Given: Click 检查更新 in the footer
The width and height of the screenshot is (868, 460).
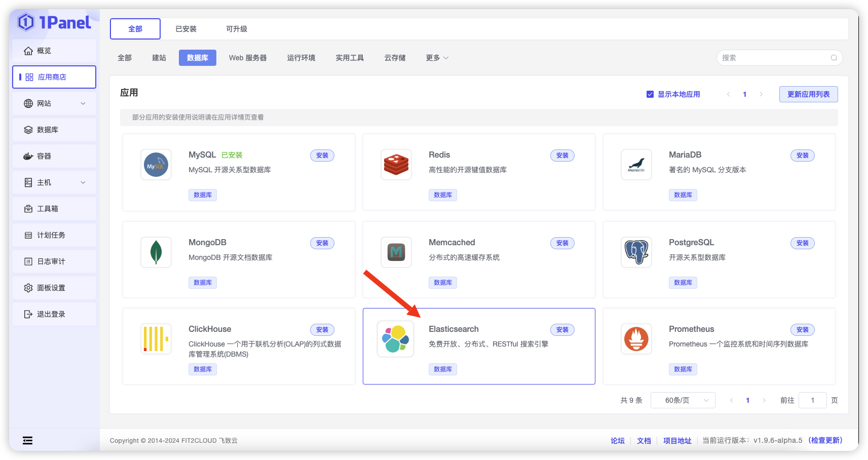Looking at the screenshot, I should pos(825,440).
